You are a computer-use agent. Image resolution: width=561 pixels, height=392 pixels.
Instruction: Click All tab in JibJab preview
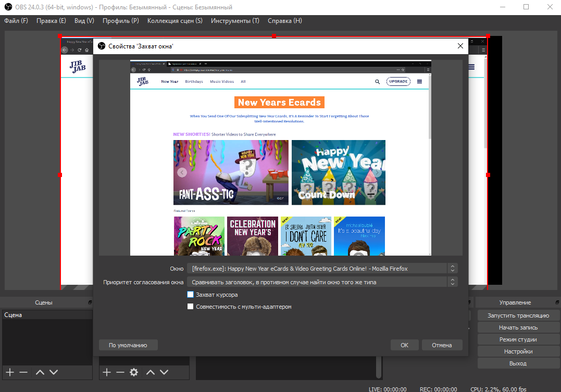(243, 82)
